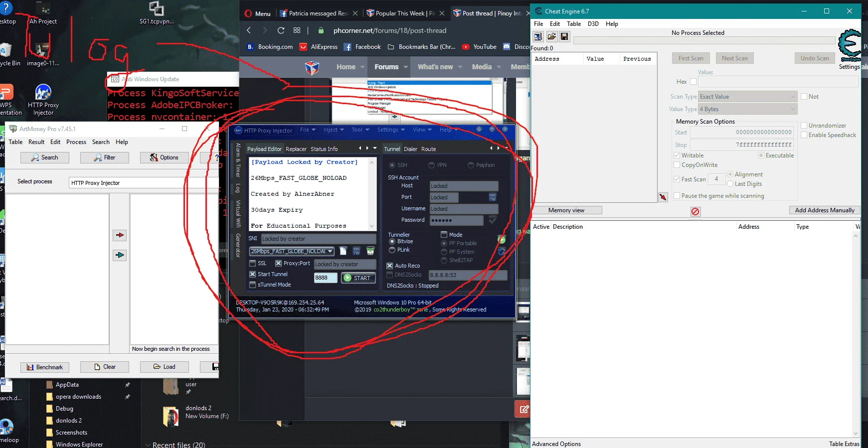Click the Memory view button
The width and height of the screenshot is (868, 448).
566,210
